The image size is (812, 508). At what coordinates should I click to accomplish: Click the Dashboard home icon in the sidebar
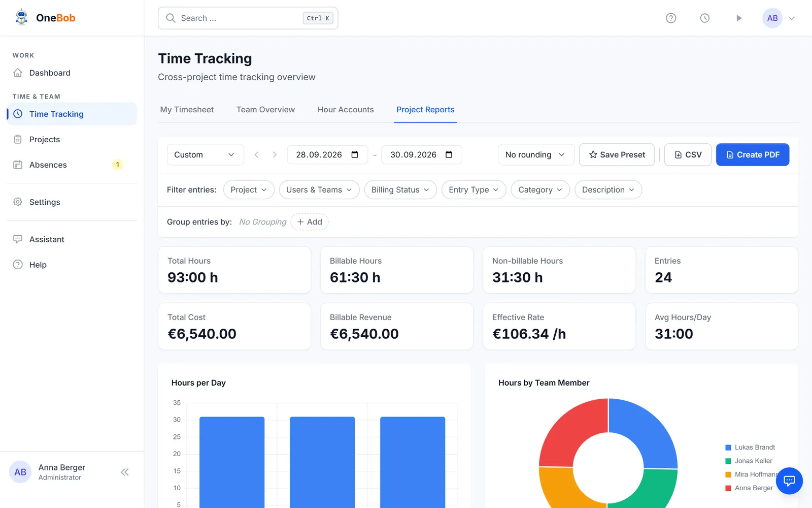[x=18, y=73]
